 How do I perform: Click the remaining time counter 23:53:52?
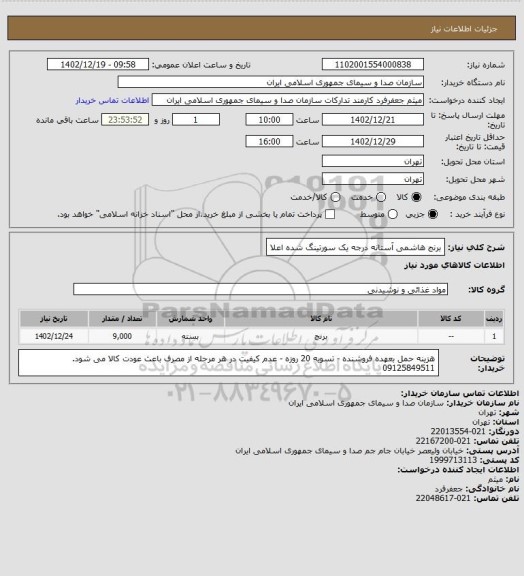coord(125,120)
